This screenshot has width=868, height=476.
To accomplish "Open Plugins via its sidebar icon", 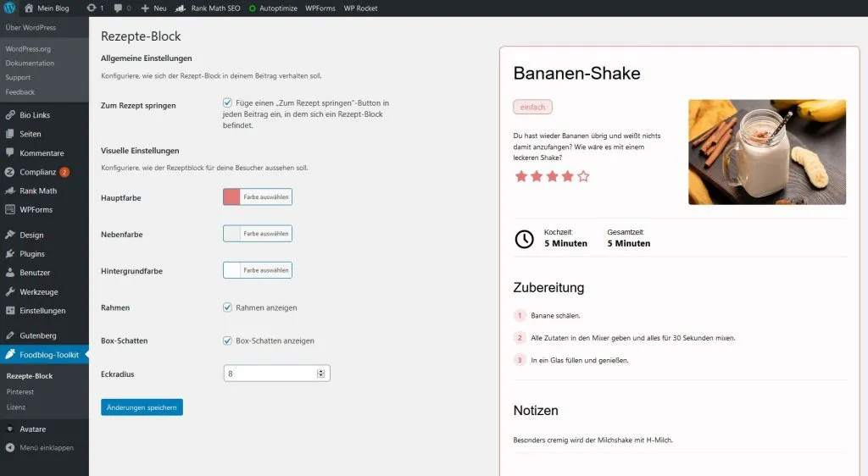I will click(x=10, y=254).
